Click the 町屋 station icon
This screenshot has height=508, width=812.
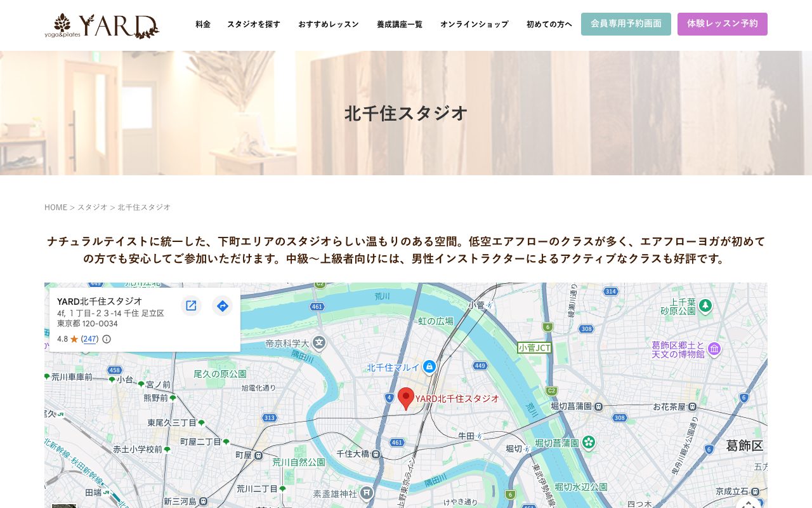[x=259, y=455]
